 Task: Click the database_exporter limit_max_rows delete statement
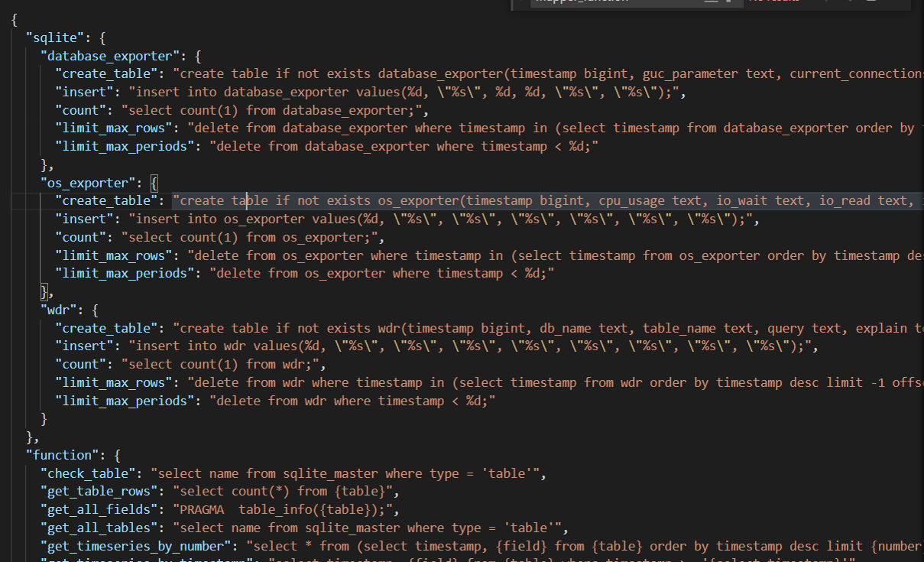coord(556,128)
